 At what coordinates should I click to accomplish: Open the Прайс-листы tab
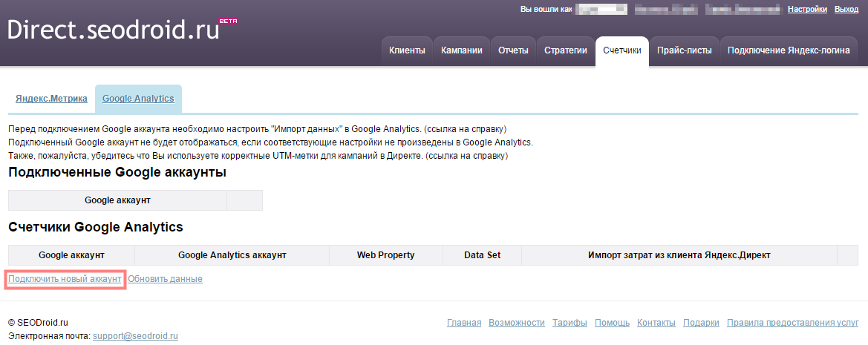point(684,50)
